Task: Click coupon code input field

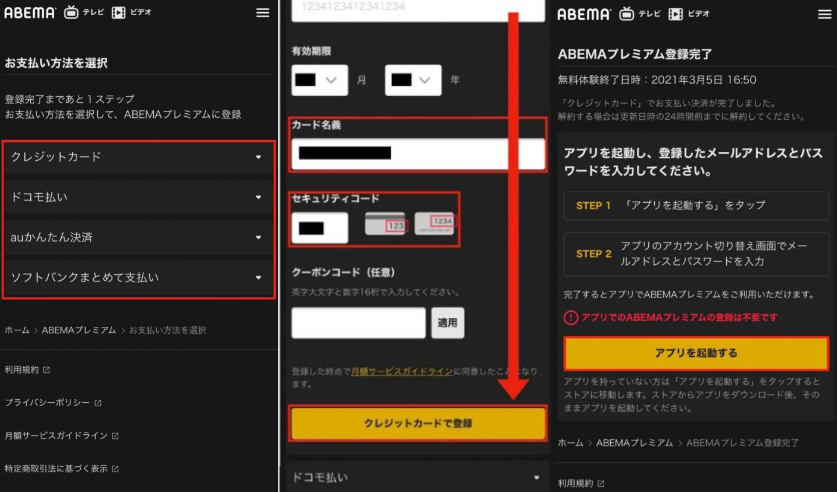Action: click(358, 323)
